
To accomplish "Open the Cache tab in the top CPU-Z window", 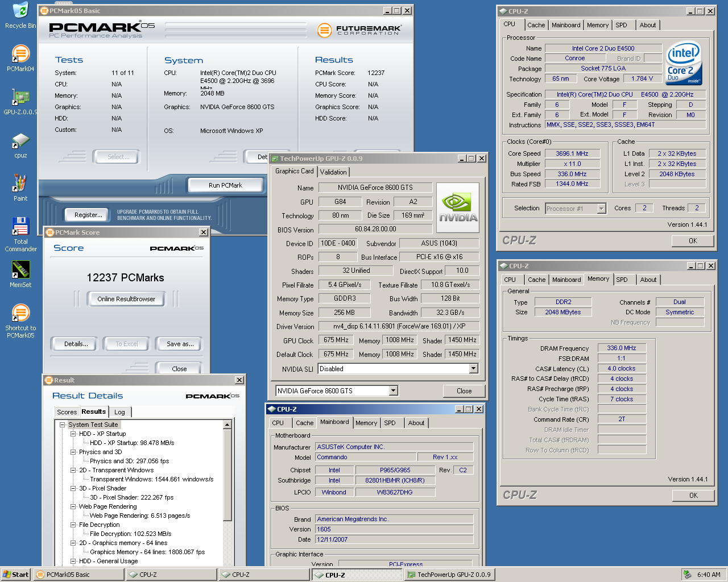I will [x=536, y=25].
